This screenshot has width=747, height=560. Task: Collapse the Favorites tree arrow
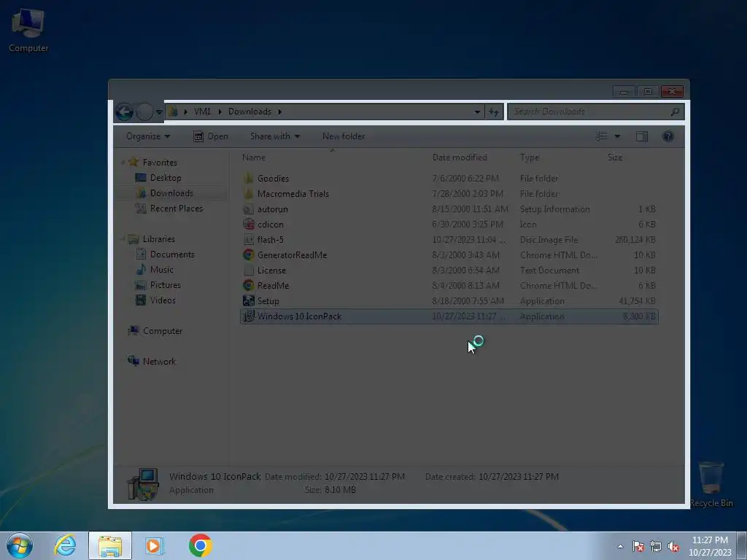coord(123,163)
